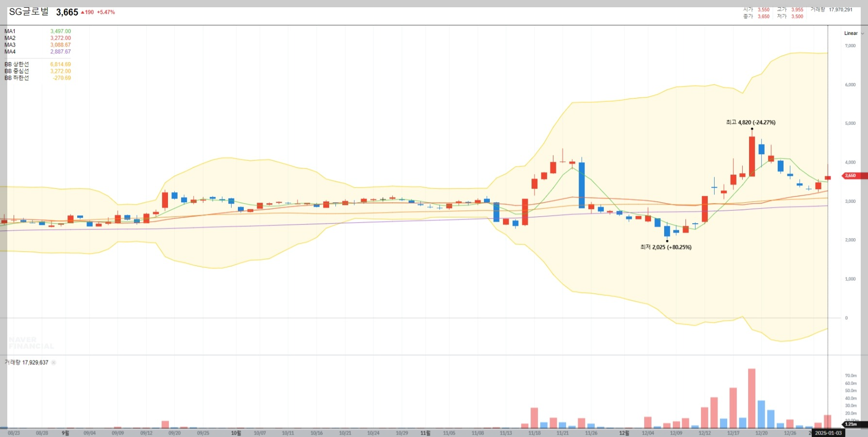Select MA1 value 3,497.00
Viewport: 868px width, 437px height.
(61, 31)
